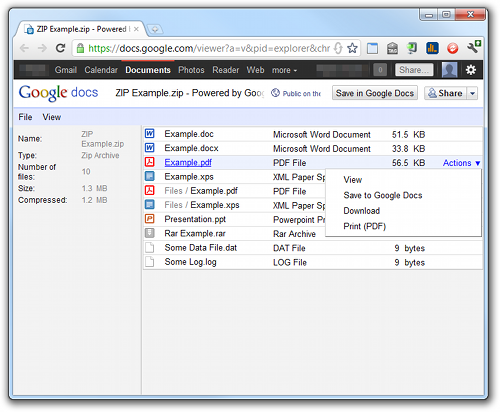Viewport: 500px width, 412px height.
Task: Select Print (PDF) from Actions menu
Action: click(364, 226)
